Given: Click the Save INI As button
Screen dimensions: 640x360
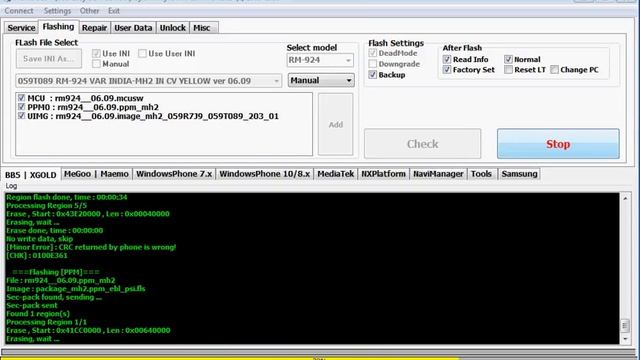Looking at the screenshot, I should pyautogui.click(x=49, y=59).
